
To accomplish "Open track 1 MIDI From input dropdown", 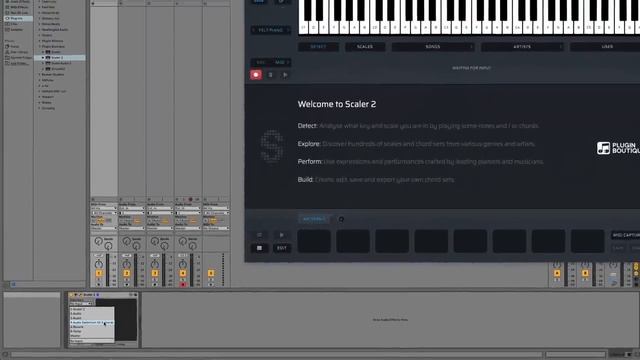I will (104, 209).
